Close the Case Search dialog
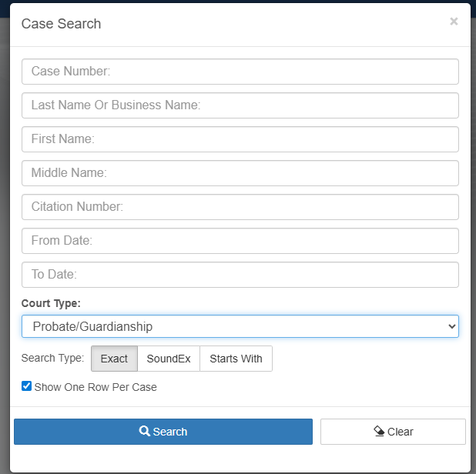The image size is (476, 474). coord(454,22)
